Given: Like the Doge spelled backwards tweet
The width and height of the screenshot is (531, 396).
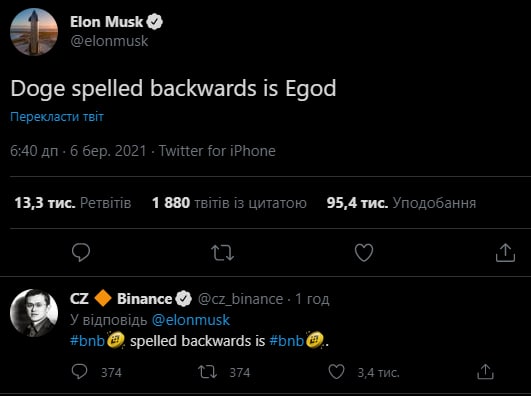Looking at the screenshot, I should pos(364,253).
